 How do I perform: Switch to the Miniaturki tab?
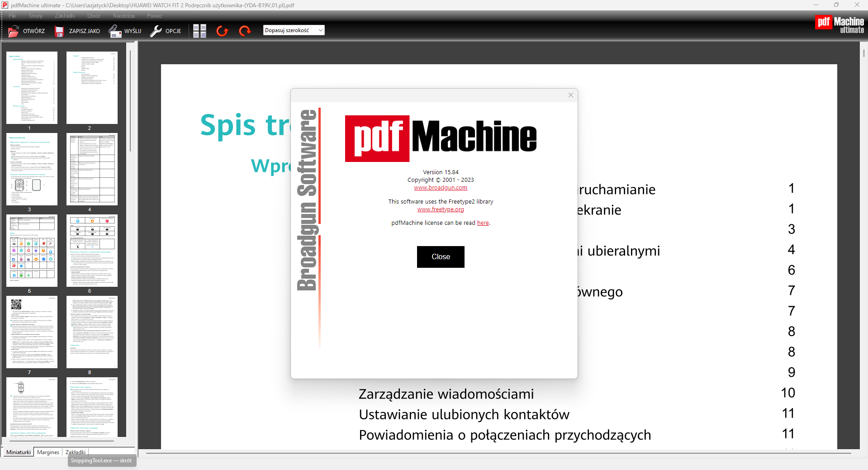click(19, 452)
